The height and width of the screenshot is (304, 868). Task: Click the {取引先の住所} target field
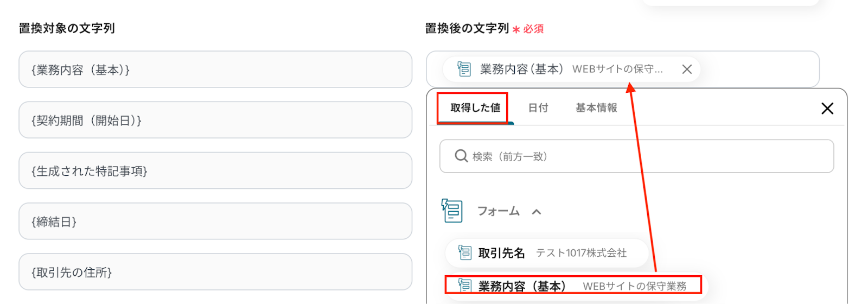[215, 271]
